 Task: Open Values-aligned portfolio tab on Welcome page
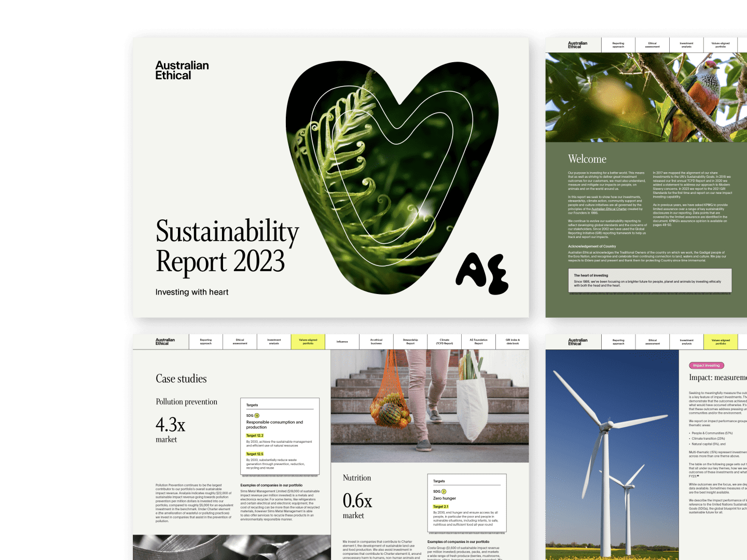click(721, 45)
